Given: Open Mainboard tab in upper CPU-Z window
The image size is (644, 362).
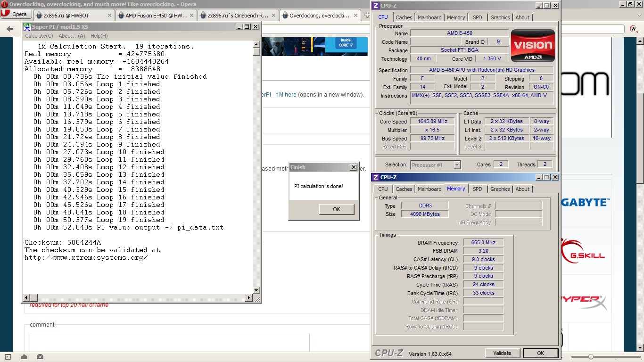Looking at the screenshot, I should [429, 17].
